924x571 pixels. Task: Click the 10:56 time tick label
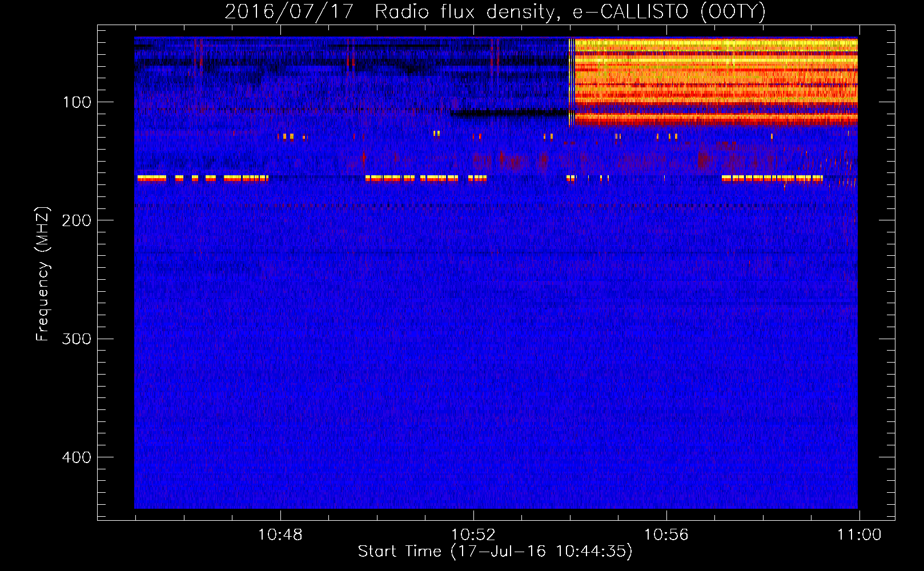pyautogui.click(x=666, y=535)
